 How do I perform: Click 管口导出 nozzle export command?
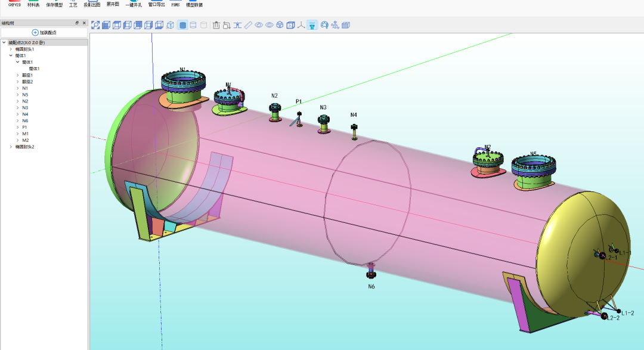tap(156, 4)
